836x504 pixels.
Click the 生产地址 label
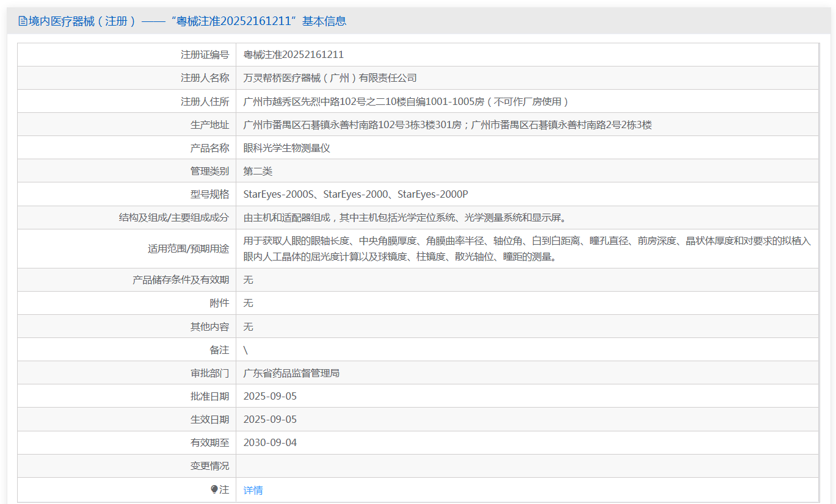(x=209, y=124)
